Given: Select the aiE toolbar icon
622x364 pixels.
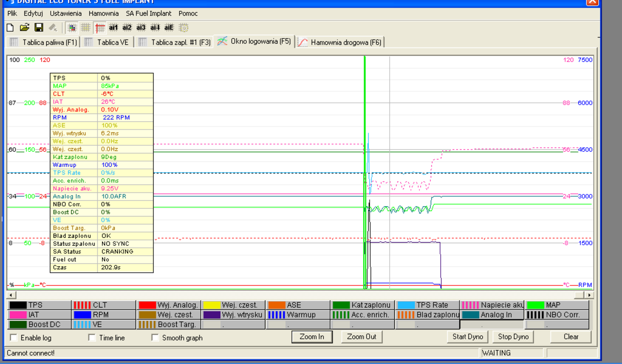Looking at the screenshot, I should coord(169,28).
